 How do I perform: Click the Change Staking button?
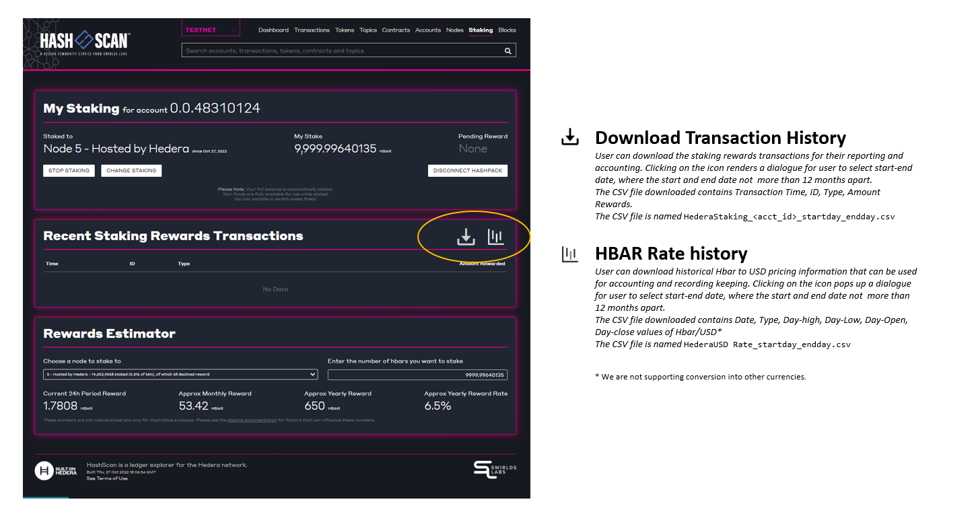[131, 170]
